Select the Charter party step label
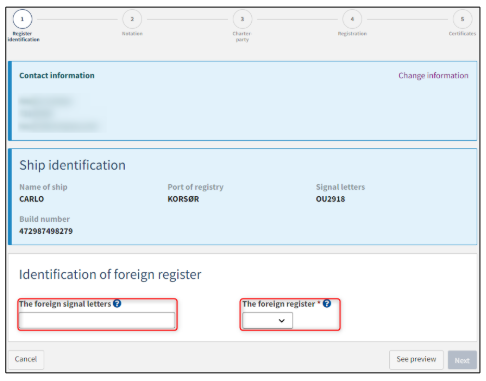The height and width of the screenshot is (381, 486). [x=242, y=36]
